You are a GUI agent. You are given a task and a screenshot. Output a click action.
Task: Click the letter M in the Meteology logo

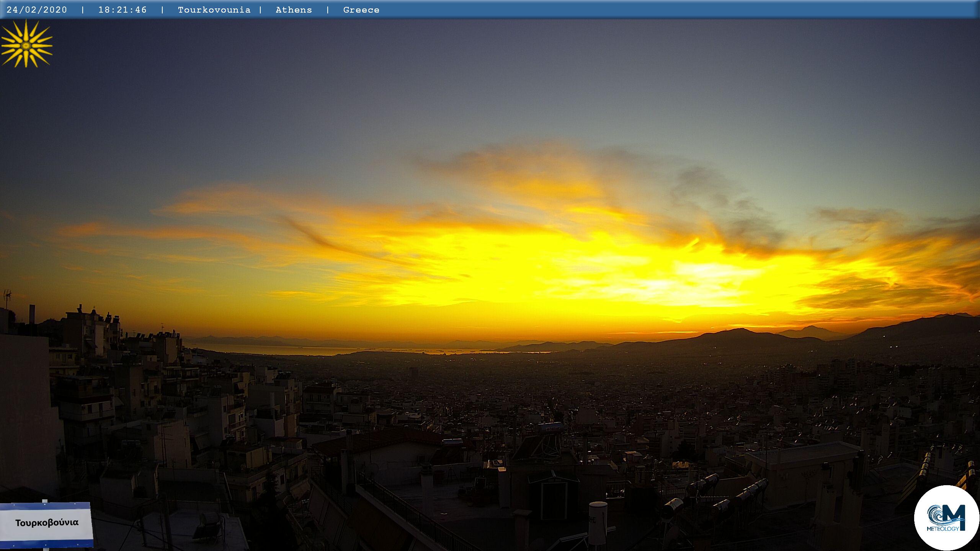click(x=955, y=516)
